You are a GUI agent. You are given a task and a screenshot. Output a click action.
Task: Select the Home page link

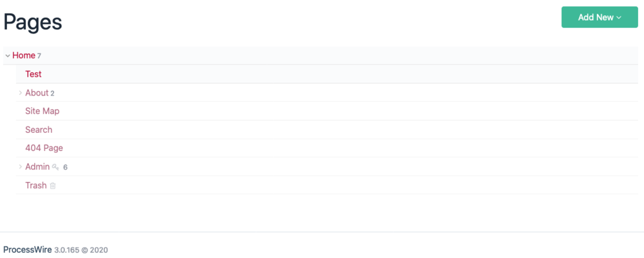[x=24, y=55]
